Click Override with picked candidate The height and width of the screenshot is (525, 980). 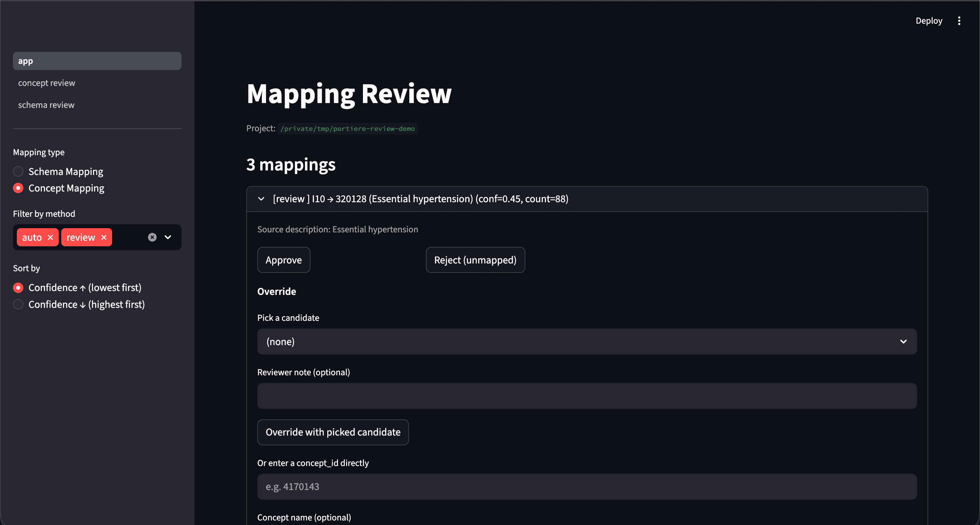click(x=333, y=432)
